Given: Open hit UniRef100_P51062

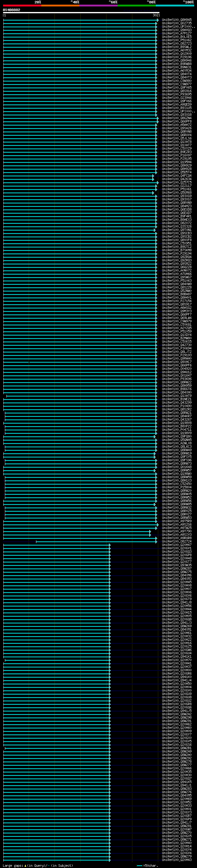Looking at the screenshot, I should [x=177, y=40].
